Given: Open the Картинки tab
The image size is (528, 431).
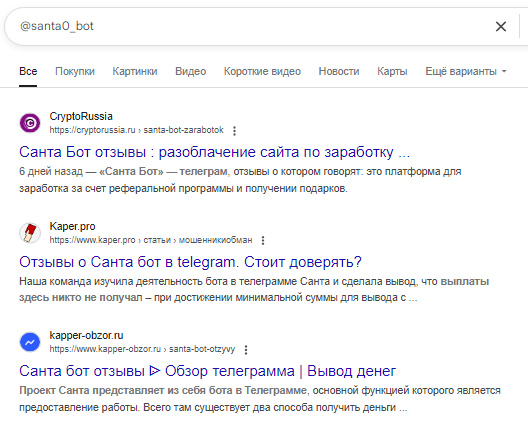Looking at the screenshot, I should pos(135,71).
